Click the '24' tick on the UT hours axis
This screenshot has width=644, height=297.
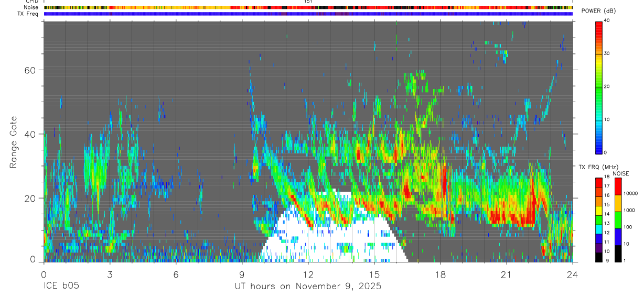click(x=573, y=274)
